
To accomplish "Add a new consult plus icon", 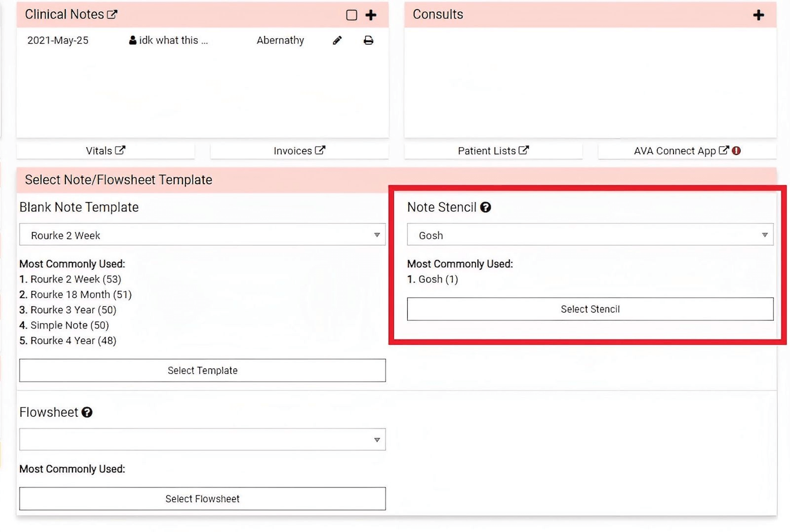I will point(758,15).
